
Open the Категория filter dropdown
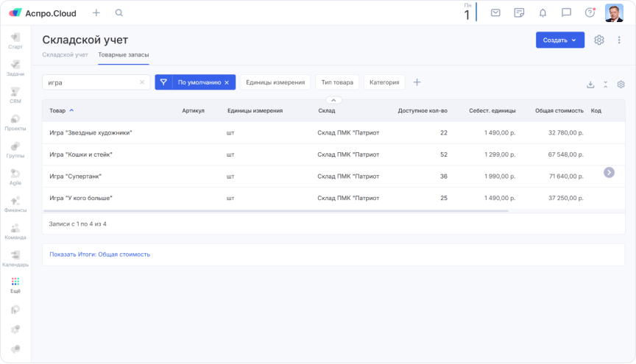(384, 82)
